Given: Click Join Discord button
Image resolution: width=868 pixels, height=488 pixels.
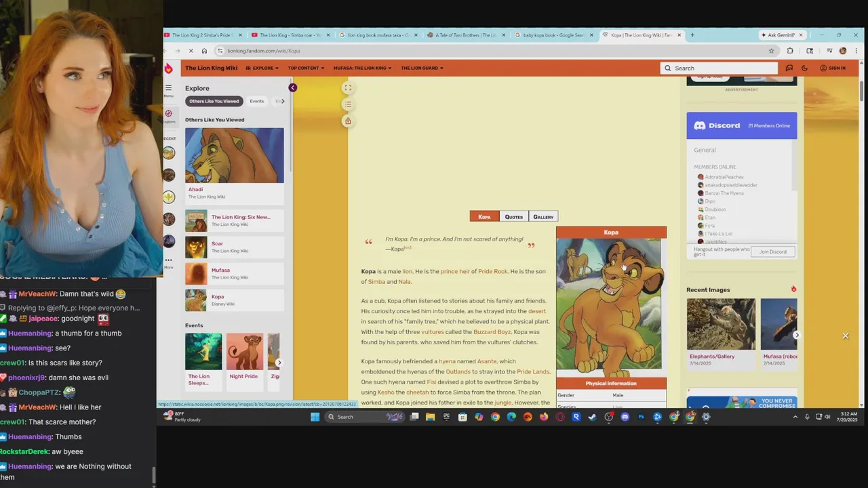Looking at the screenshot, I should point(772,251).
